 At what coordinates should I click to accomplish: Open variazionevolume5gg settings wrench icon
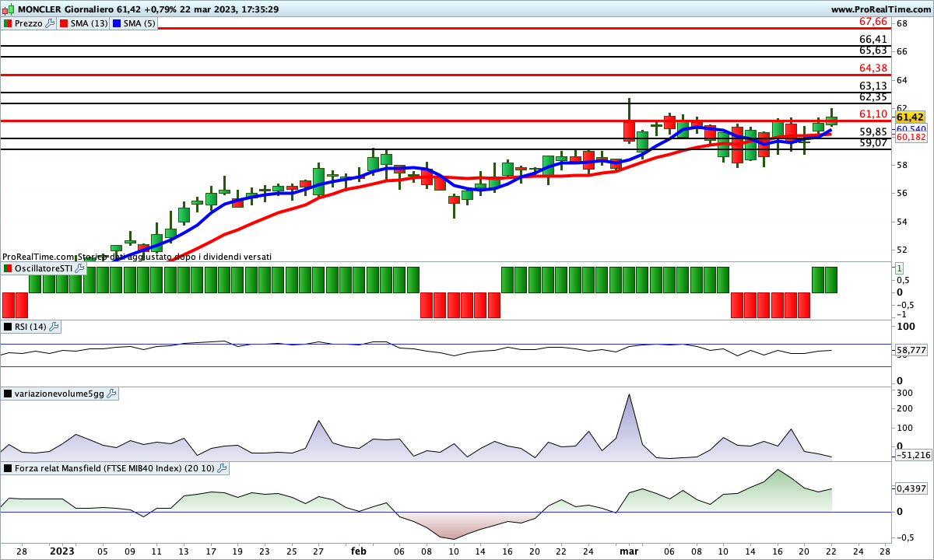click(x=111, y=394)
